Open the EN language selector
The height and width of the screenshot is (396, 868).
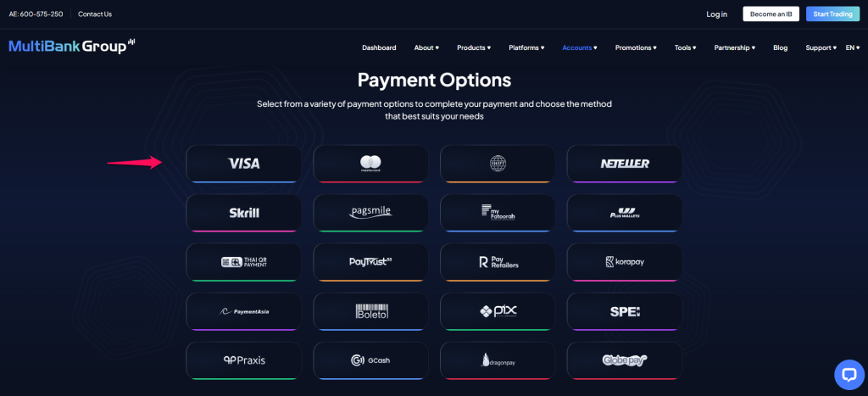click(852, 47)
